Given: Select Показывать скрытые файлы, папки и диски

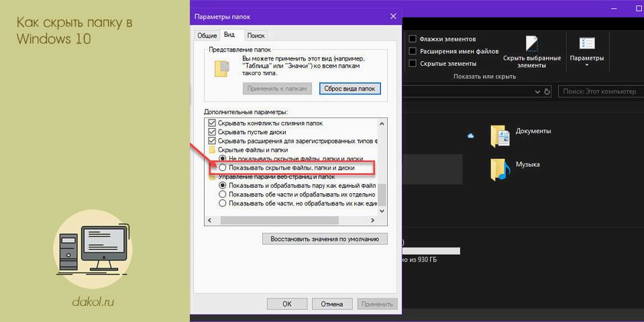Looking at the screenshot, I should (x=222, y=168).
